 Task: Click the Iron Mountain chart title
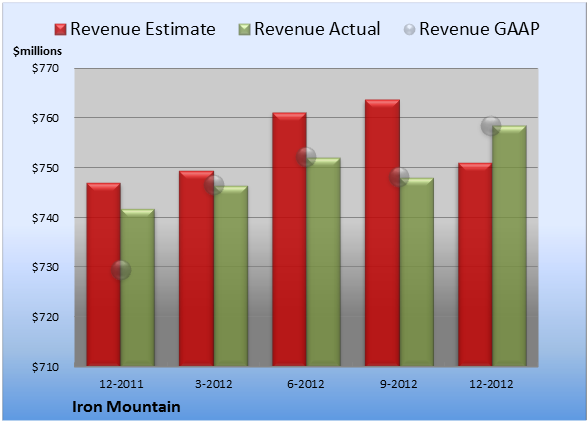pyautogui.click(x=126, y=407)
